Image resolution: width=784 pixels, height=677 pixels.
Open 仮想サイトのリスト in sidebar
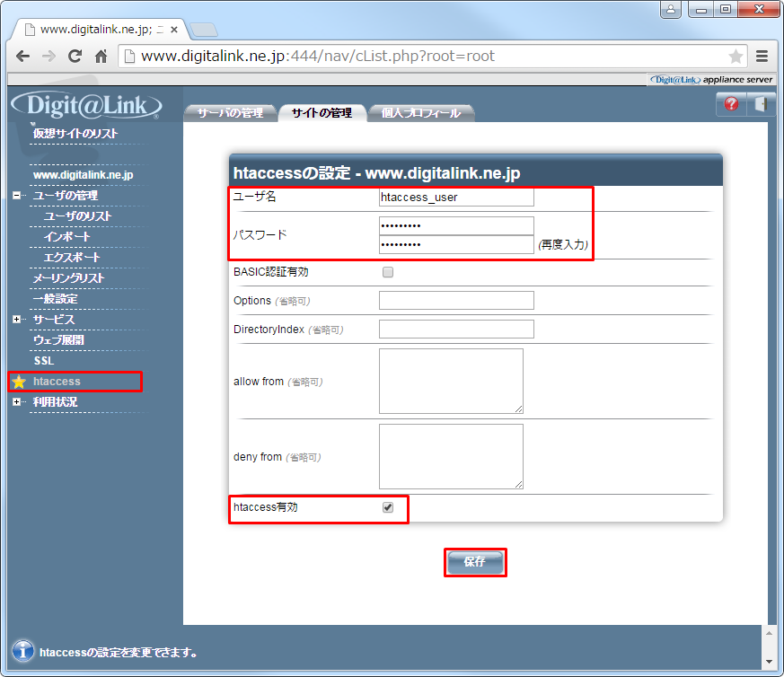coord(75,134)
